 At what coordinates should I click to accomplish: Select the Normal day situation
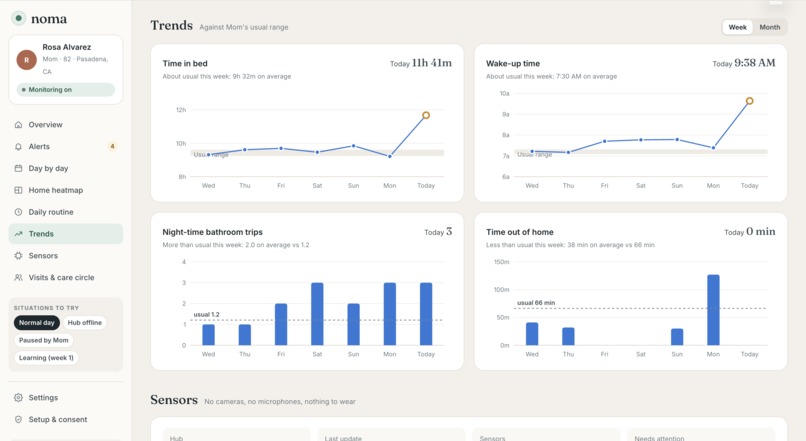coord(36,323)
